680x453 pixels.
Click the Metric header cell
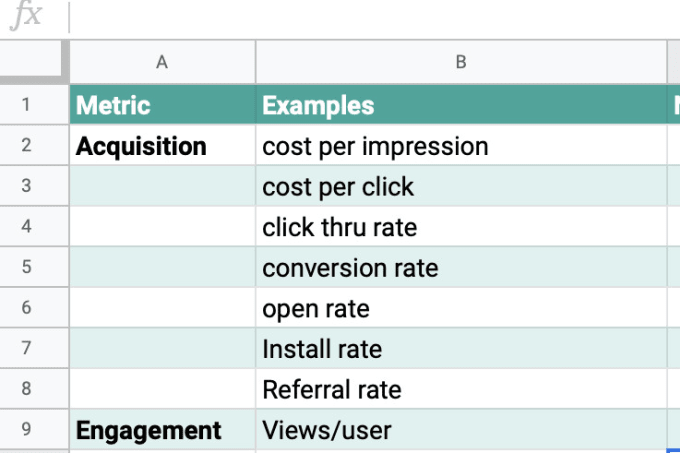pyautogui.click(x=163, y=104)
